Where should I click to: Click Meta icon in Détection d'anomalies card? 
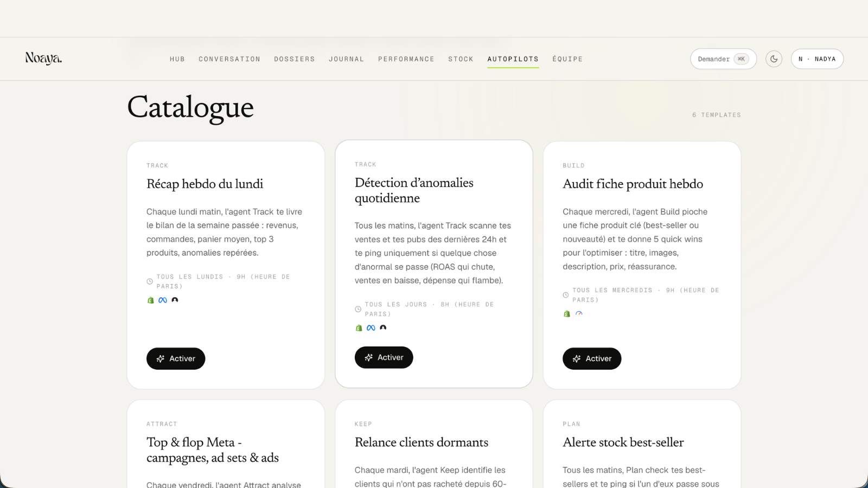(371, 328)
